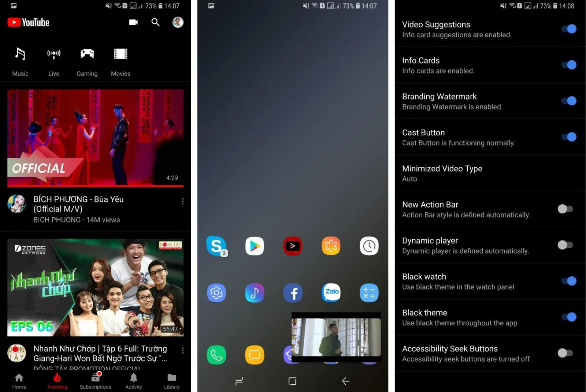Viewport: 586px width, 392px height.
Task: Tap the home navigation button
Action: 292,381
